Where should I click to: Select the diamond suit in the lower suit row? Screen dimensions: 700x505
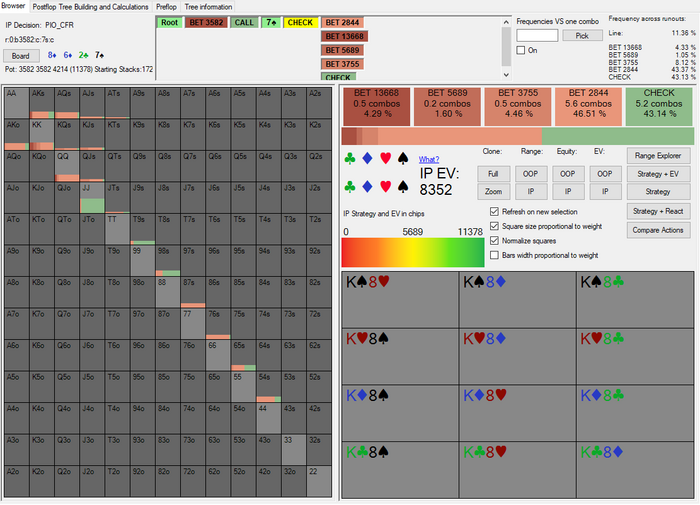pos(367,187)
